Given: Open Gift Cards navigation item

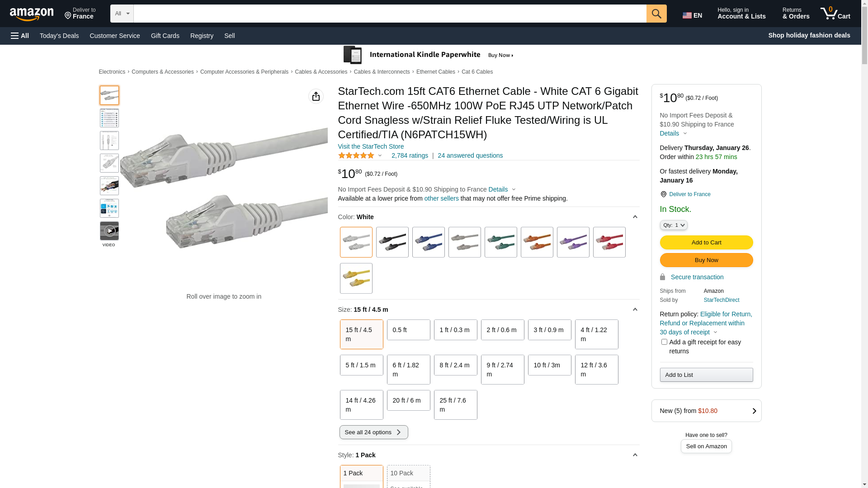Looking at the screenshot, I should (x=165, y=36).
